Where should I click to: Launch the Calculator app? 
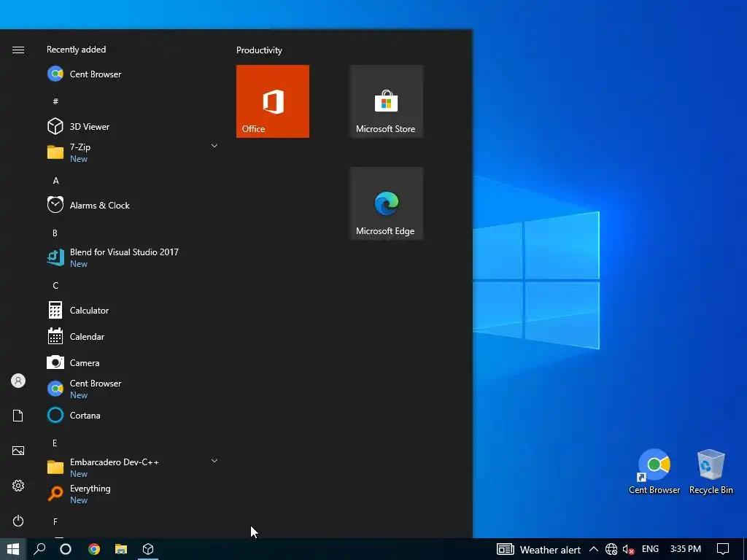point(132,311)
